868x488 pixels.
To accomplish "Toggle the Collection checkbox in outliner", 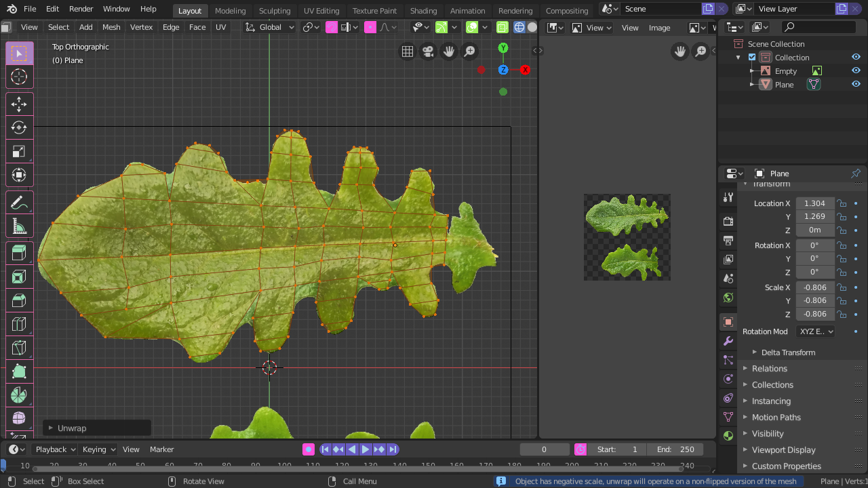I will (x=752, y=58).
